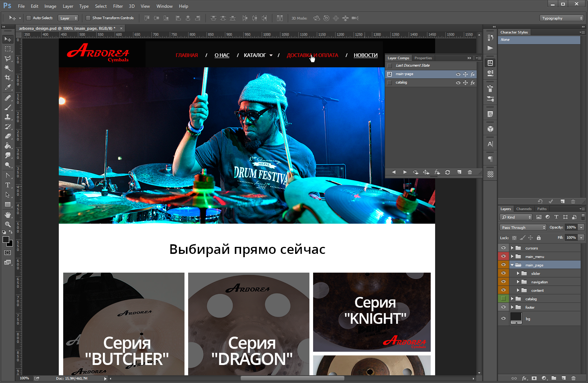The image size is (588, 383).
Task: Select the Polygonal Lasso tool
Action: point(8,58)
